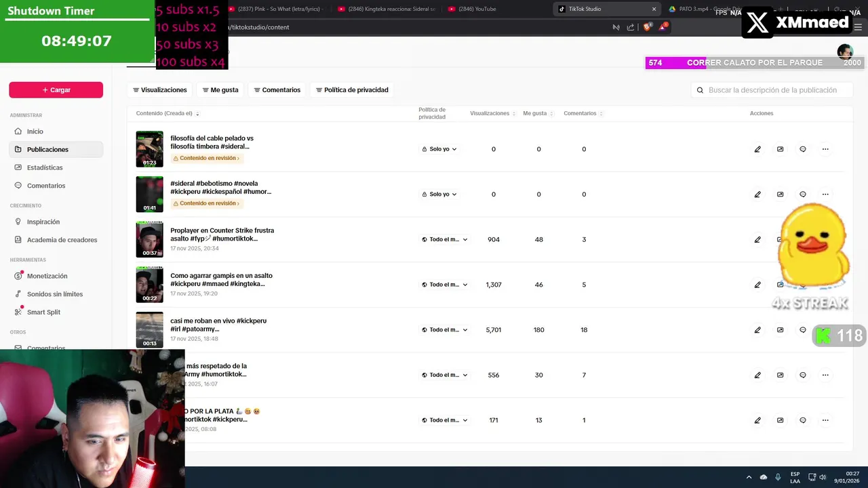This screenshot has width=868, height=488.
Task: Open thumbnail of 'Como agarrar gampis' video
Action: tap(149, 285)
